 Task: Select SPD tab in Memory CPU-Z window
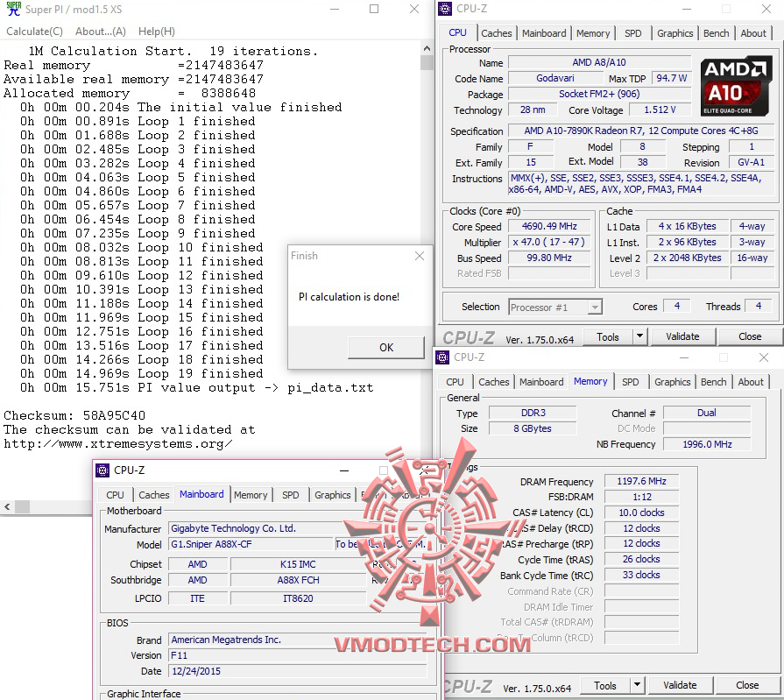(x=631, y=382)
